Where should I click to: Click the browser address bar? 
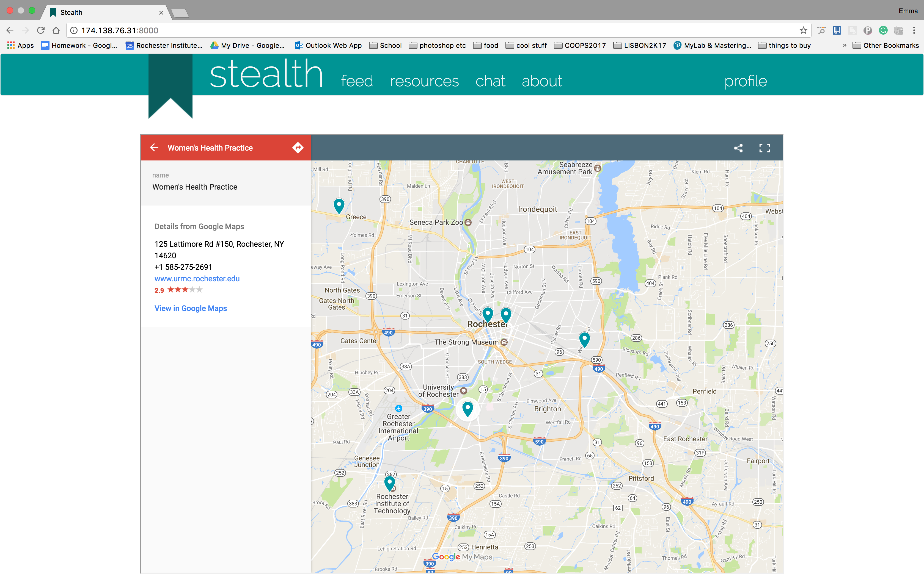pos(420,30)
